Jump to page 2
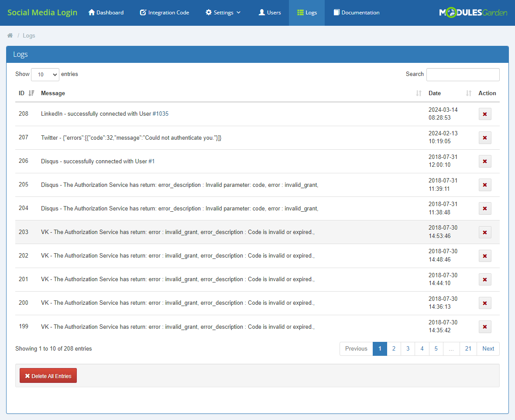 [394, 349]
